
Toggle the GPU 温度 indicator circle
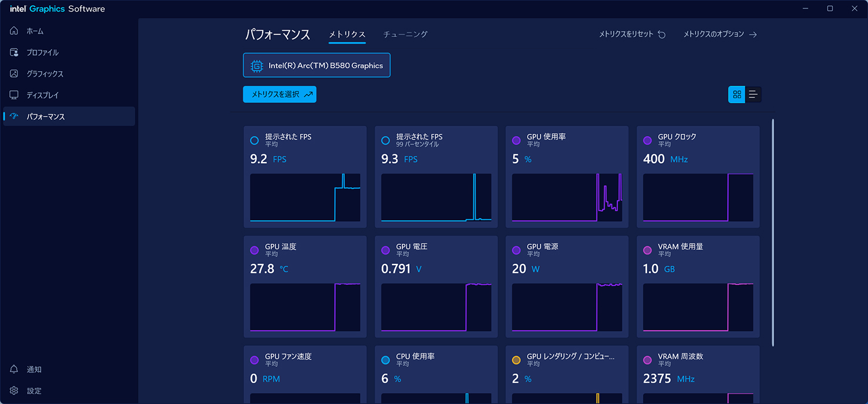254,251
